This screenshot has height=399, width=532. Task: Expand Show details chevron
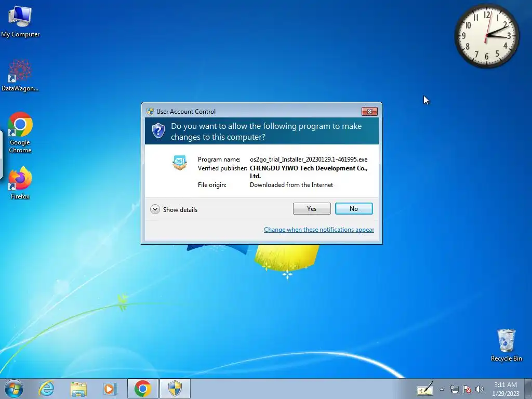pos(155,209)
